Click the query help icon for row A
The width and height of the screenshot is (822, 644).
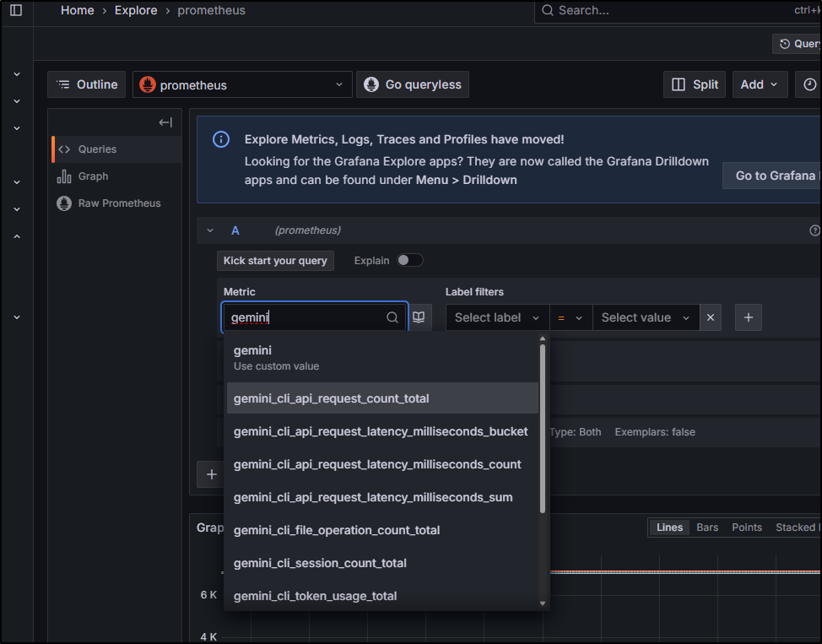814,230
